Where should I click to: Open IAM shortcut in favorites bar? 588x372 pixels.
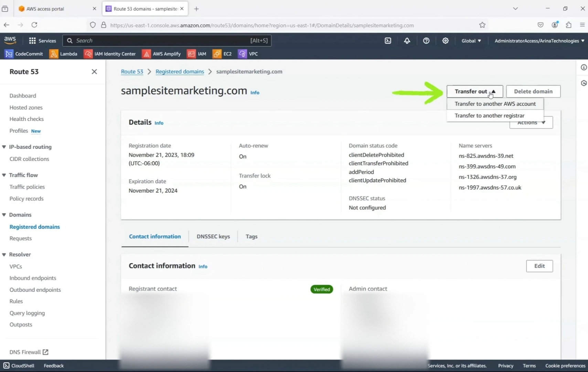tap(197, 54)
